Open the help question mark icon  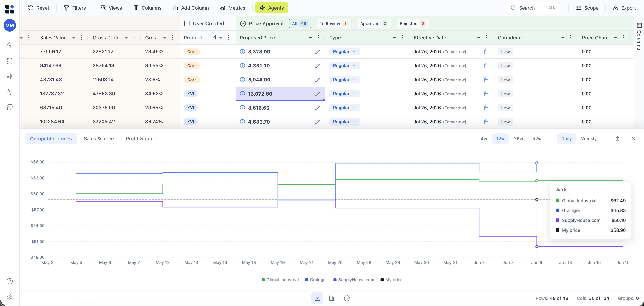click(x=9, y=281)
